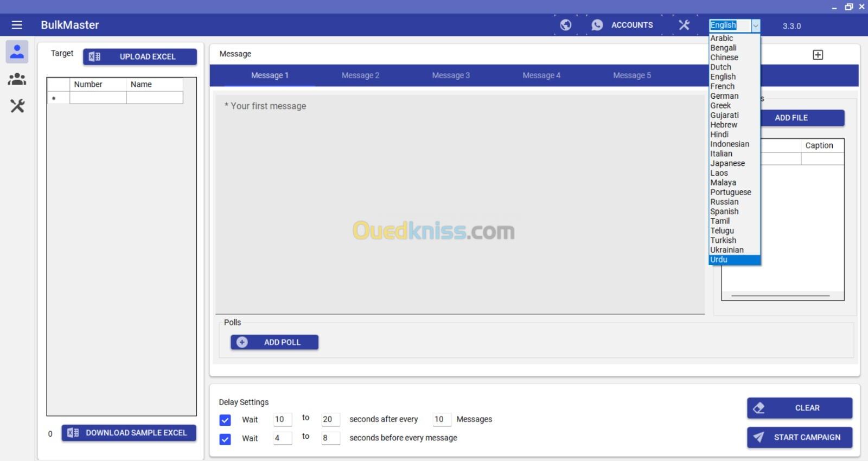The height and width of the screenshot is (461, 868).
Task: Open the groups sidebar icon
Action: [17, 79]
